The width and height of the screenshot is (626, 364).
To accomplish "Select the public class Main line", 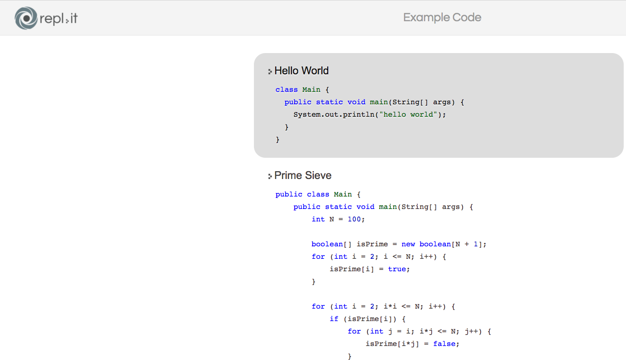I will click(317, 194).
